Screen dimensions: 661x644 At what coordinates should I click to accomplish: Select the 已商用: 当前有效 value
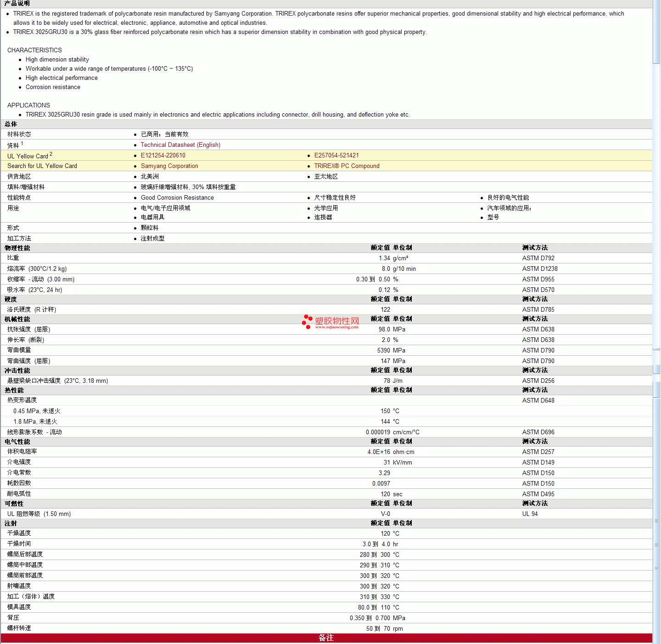click(165, 134)
